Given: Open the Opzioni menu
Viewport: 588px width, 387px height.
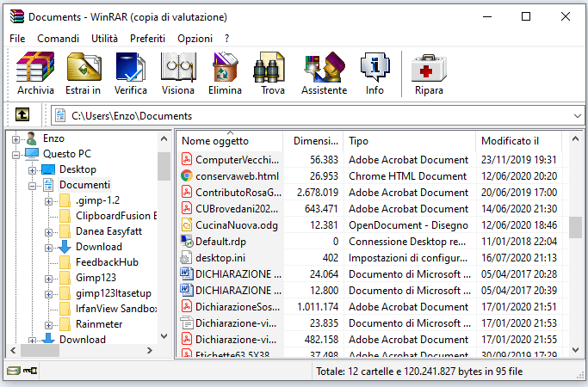Looking at the screenshot, I should pos(195,39).
